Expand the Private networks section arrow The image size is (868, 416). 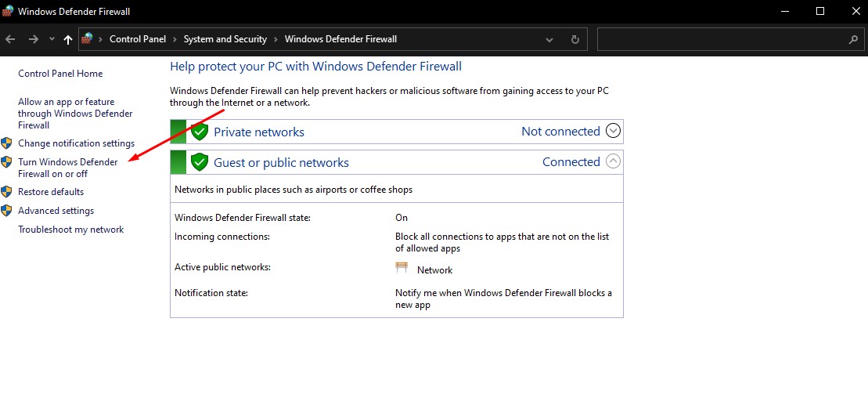coord(614,132)
